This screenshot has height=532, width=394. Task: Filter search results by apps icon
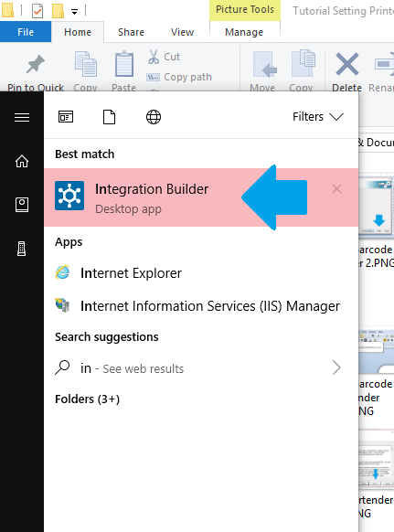point(66,117)
